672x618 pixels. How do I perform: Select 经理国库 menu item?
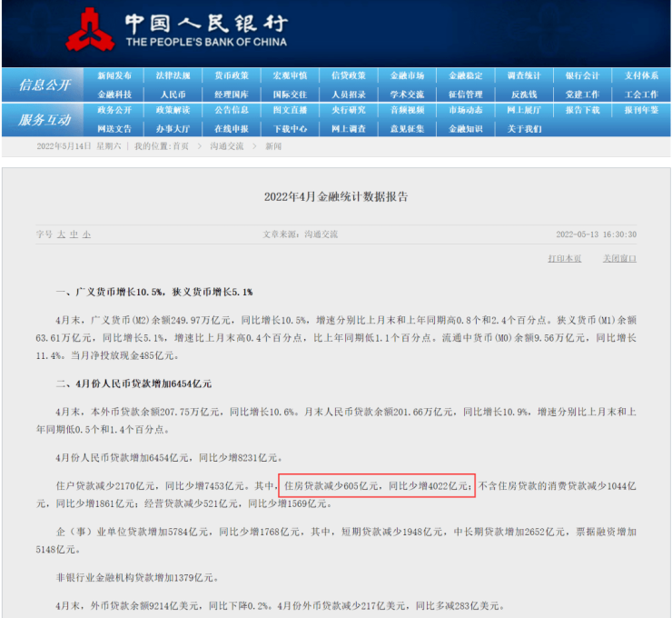click(232, 95)
